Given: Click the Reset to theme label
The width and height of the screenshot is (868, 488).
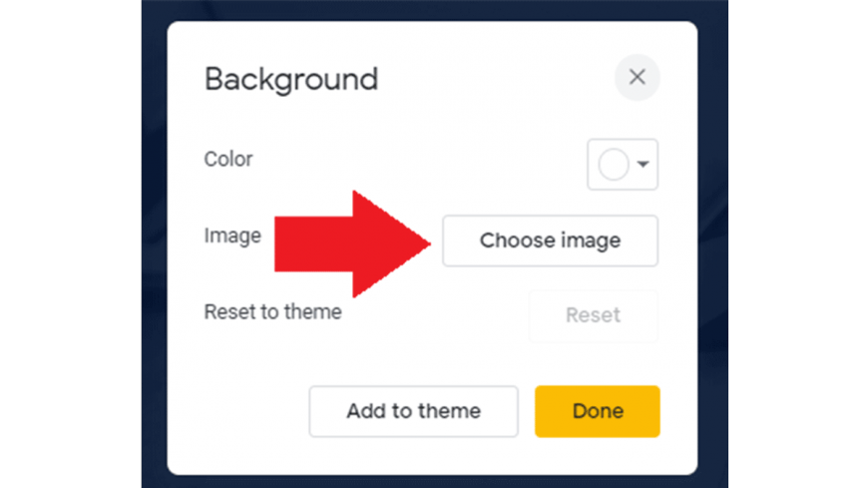Looking at the screenshot, I should (273, 311).
